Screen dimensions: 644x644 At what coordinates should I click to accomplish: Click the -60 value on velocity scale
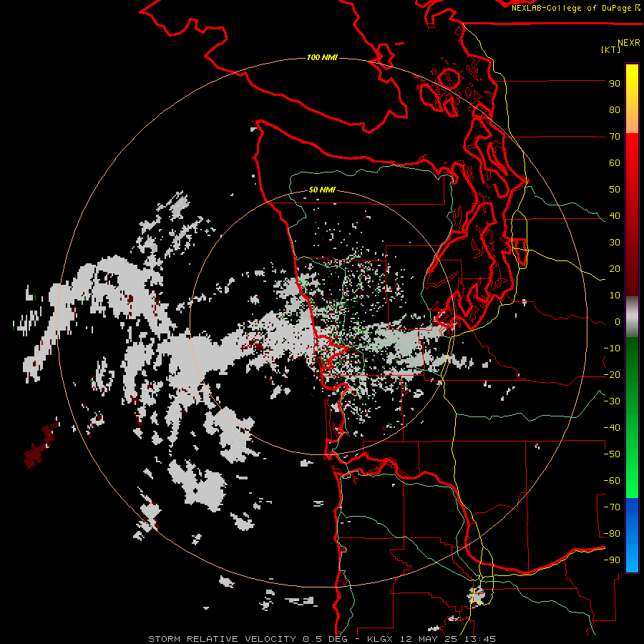tap(612, 481)
